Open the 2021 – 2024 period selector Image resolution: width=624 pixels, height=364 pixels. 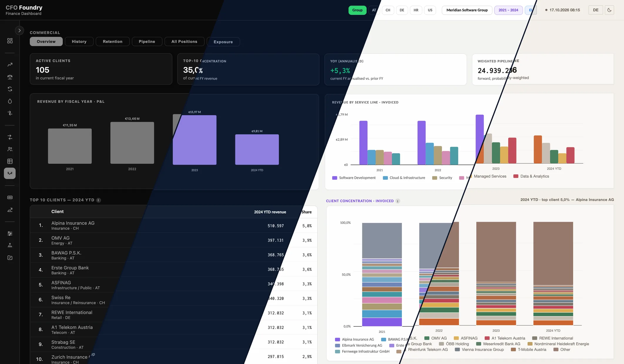click(x=508, y=10)
